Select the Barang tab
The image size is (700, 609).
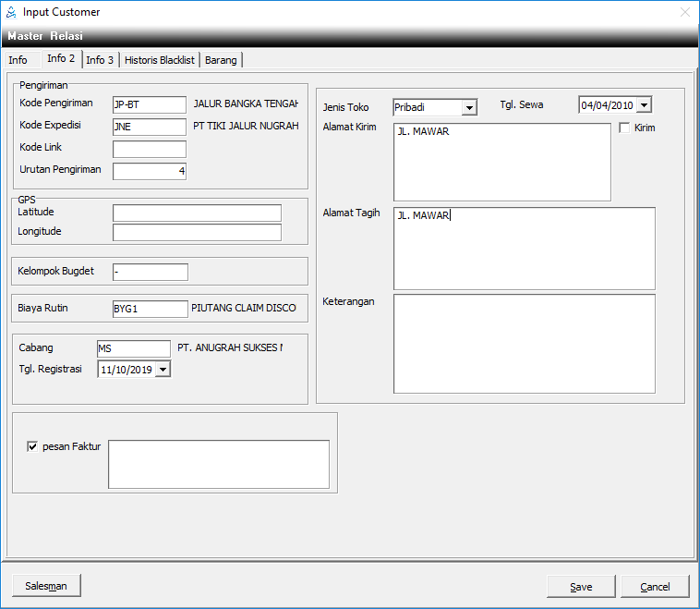[221, 60]
